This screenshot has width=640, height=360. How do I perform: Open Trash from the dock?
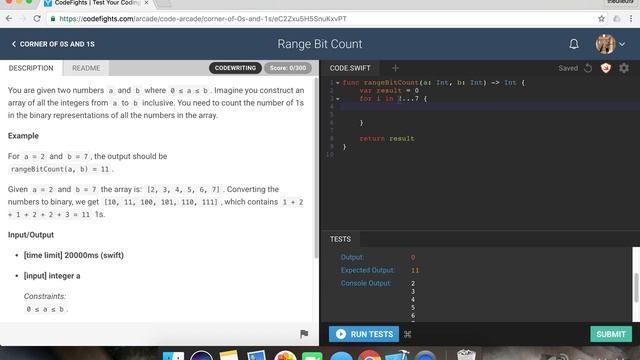click(466, 355)
